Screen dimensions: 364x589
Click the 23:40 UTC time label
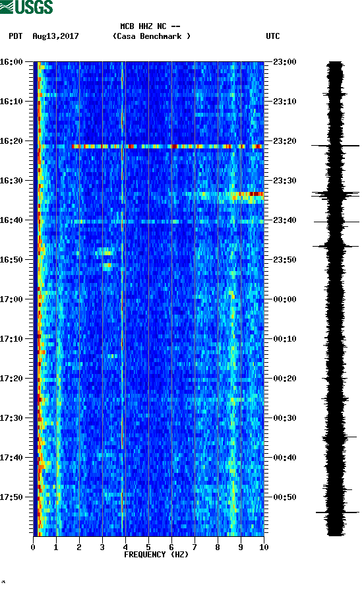point(285,220)
